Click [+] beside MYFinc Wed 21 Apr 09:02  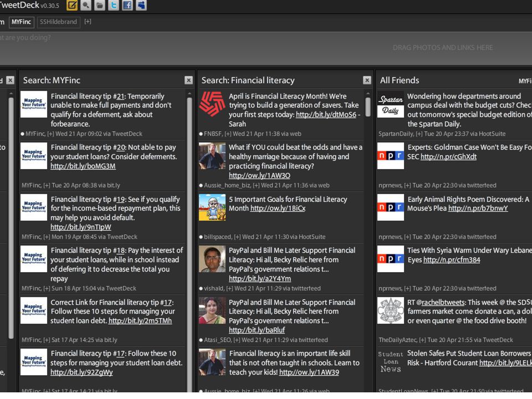point(50,134)
